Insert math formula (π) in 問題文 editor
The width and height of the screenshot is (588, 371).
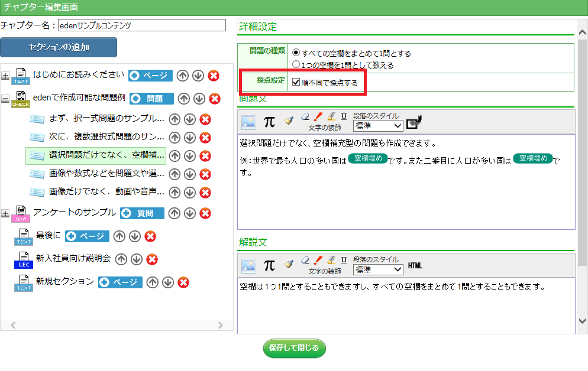(269, 122)
